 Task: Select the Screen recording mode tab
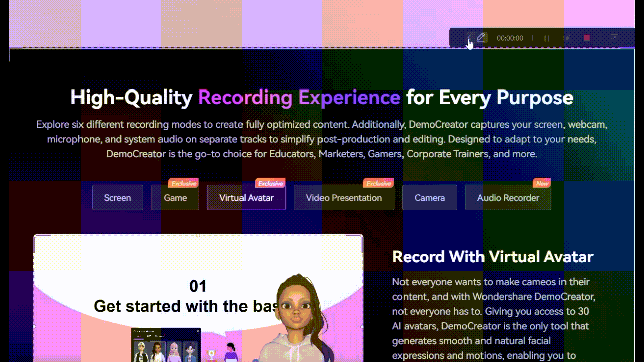(x=117, y=198)
